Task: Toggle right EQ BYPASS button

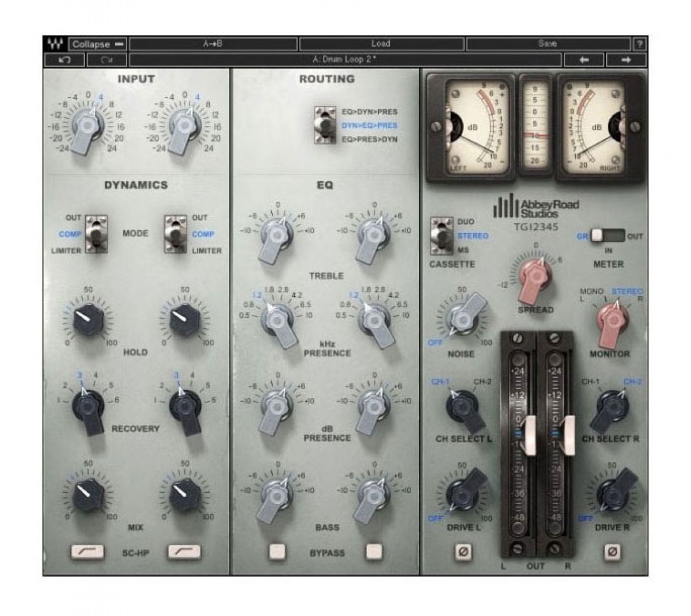Action: pos(374,552)
